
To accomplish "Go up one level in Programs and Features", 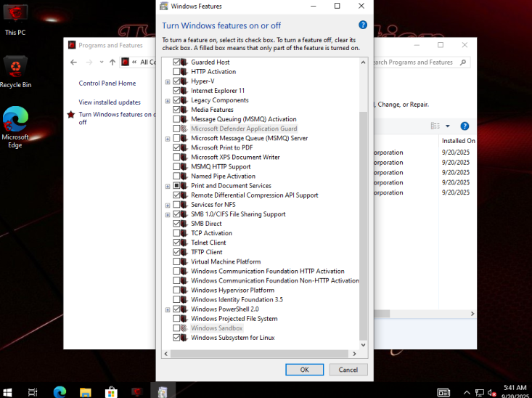I will pyautogui.click(x=112, y=62).
